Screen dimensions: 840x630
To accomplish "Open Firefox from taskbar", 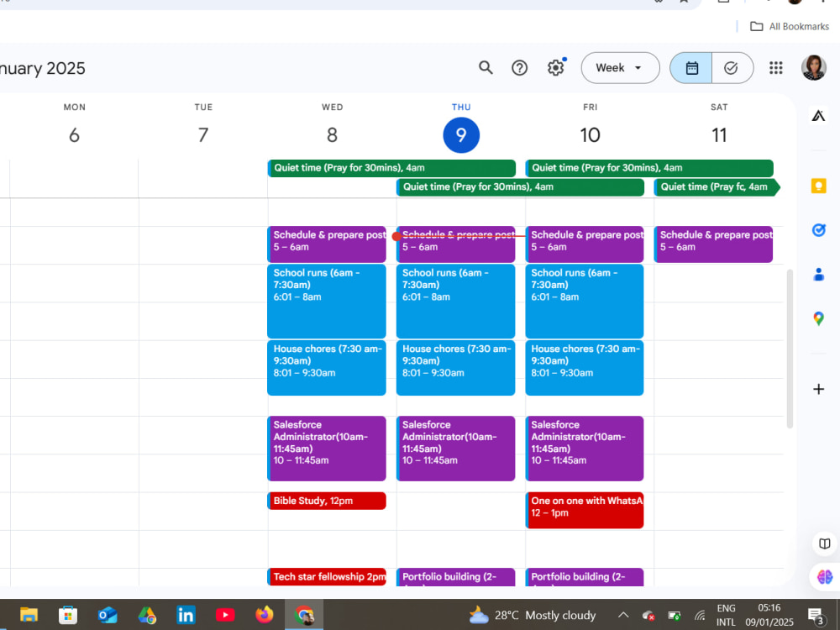I will (x=264, y=615).
